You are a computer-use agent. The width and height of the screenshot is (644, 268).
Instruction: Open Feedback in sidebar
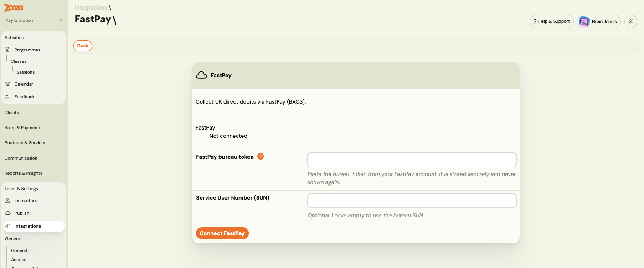pyautogui.click(x=25, y=97)
